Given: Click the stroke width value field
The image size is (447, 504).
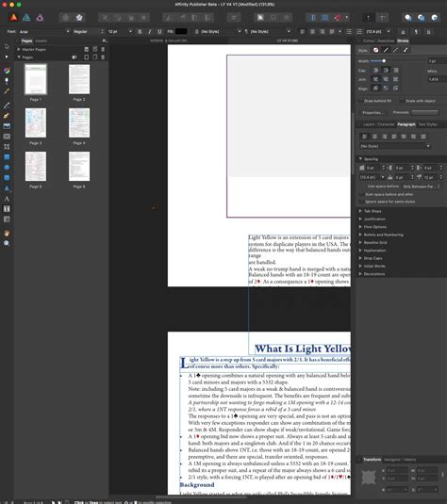Looking at the screenshot, I should tap(437, 61).
